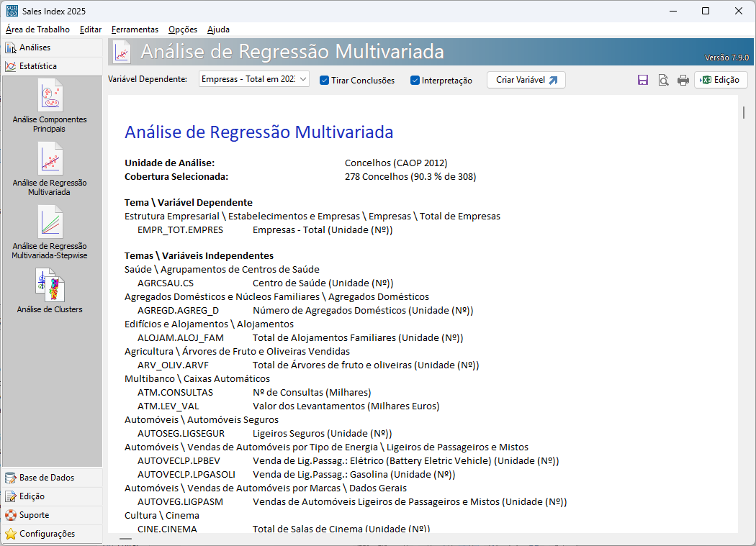Expand the Variável Dependente dropdown
Viewport: 756px width, 546px height.
click(x=303, y=79)
